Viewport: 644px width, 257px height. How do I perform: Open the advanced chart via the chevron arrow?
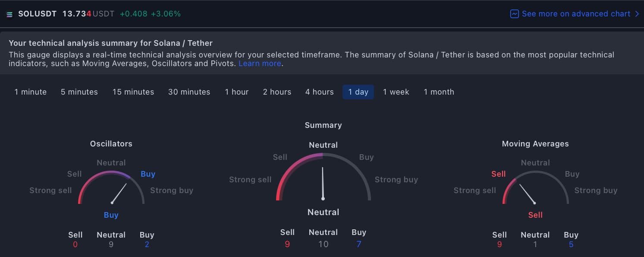point(638,14)
